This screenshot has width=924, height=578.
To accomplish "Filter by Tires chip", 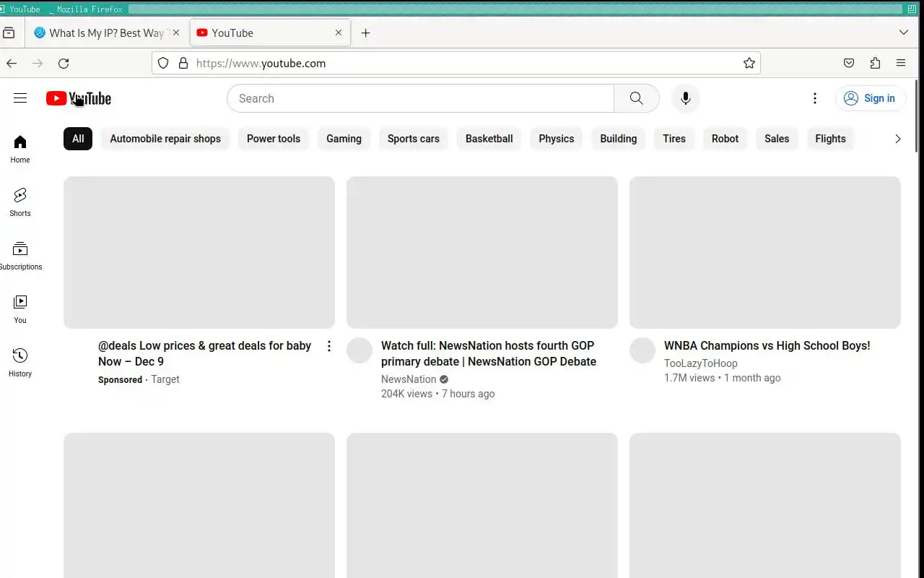I will click(x=674, y=139).
